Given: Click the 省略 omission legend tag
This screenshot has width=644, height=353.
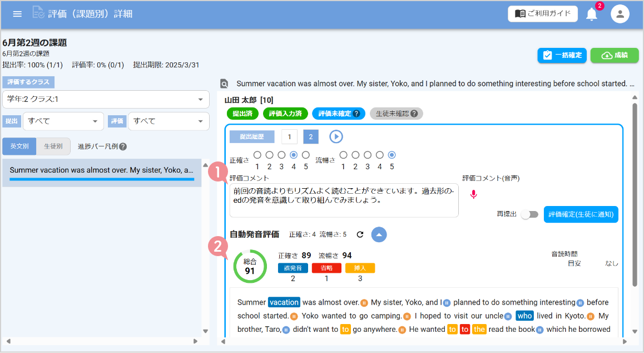Looking at the screenshot, I should [x=326, y=268].
